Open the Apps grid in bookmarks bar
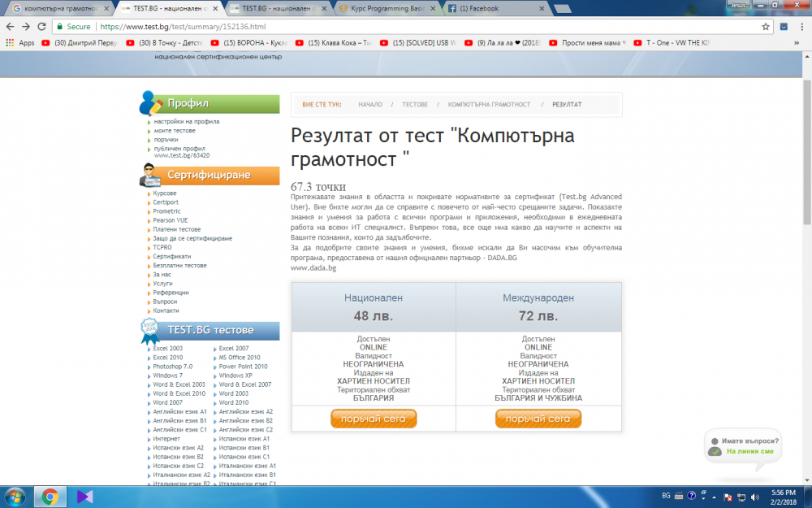This screenshot has width=812, height=508. (x=20, y=43)
